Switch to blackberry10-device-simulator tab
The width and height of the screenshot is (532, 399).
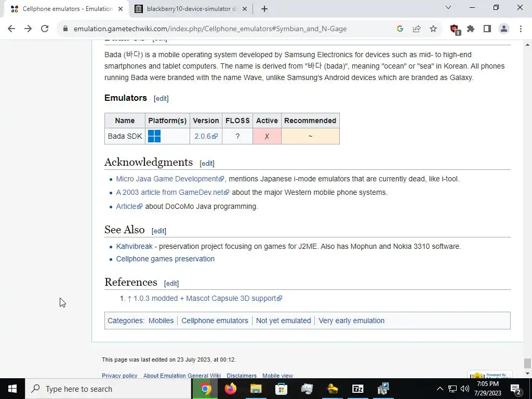tap(191, 9)
